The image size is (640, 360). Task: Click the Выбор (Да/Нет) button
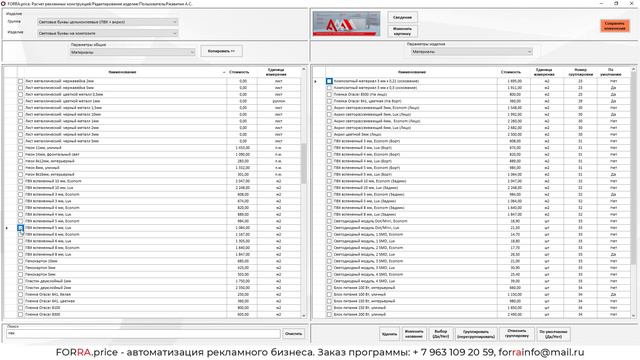click(x=441, y=334)
